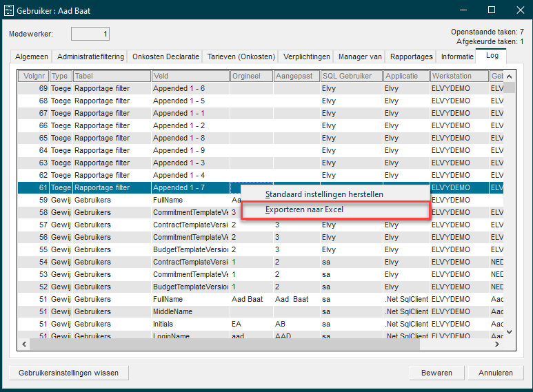Click the original value 'EA' cell
This screenshot has height=392, width=533.
click(x=252, y=324)
